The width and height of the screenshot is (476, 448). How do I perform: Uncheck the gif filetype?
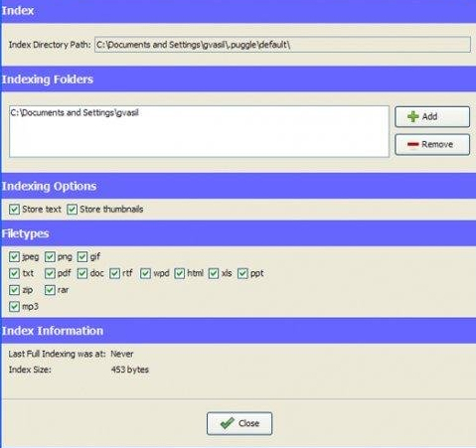pos(82,256)
